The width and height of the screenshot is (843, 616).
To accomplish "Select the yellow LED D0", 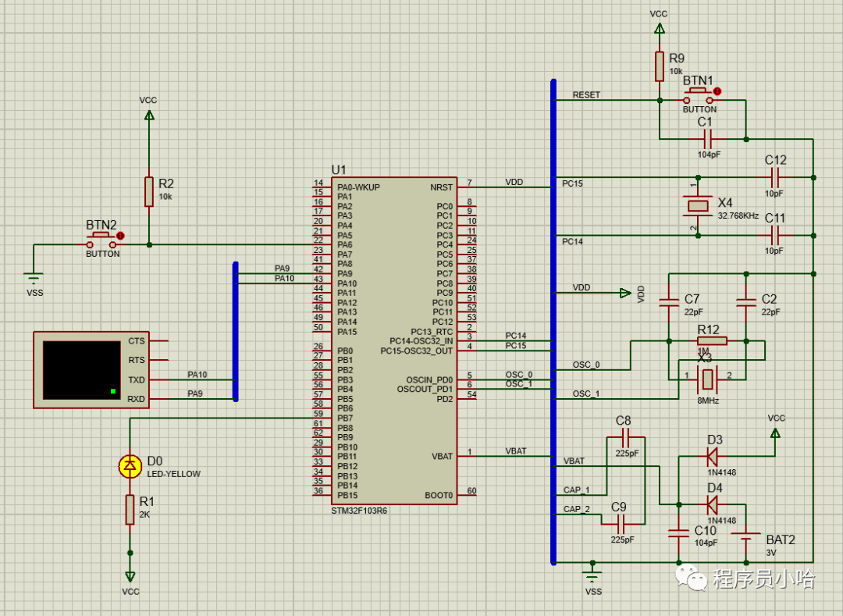I will (x=130, y=466).
